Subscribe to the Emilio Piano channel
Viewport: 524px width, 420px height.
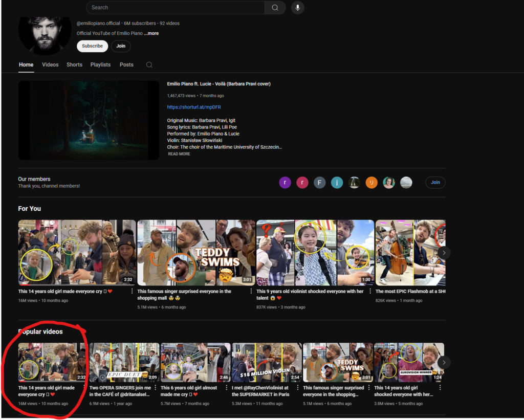[x=92, y=46]
